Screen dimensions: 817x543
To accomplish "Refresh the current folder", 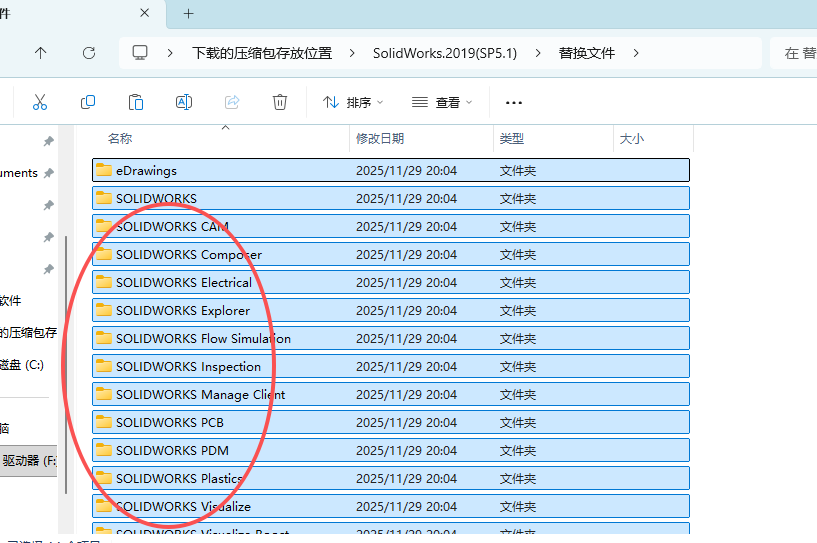I will [89, 53].
